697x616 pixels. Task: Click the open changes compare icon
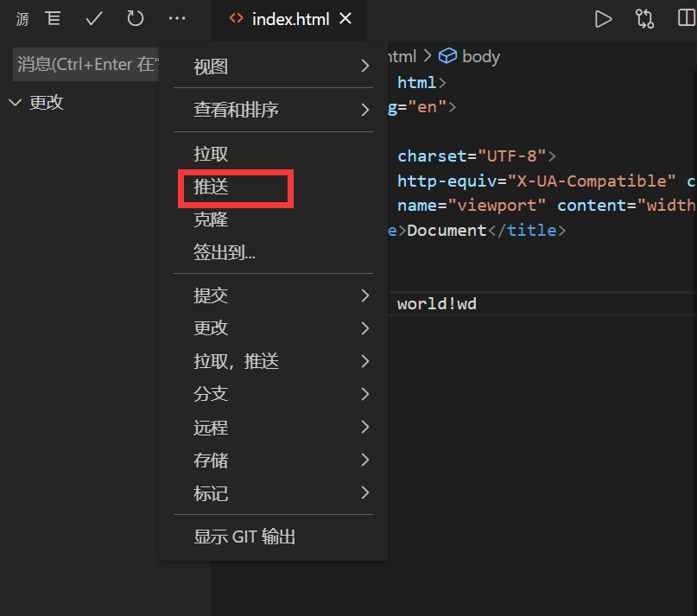tap(644, 19)
